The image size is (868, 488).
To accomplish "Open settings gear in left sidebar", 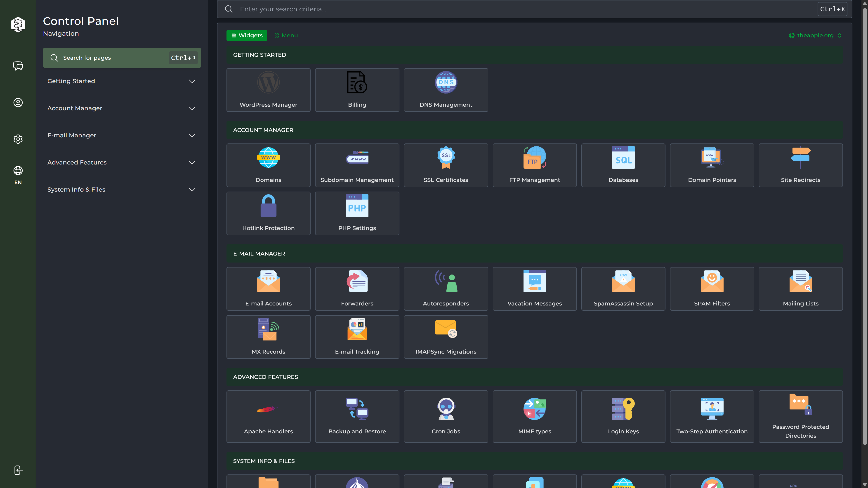I will coord(18,139).
